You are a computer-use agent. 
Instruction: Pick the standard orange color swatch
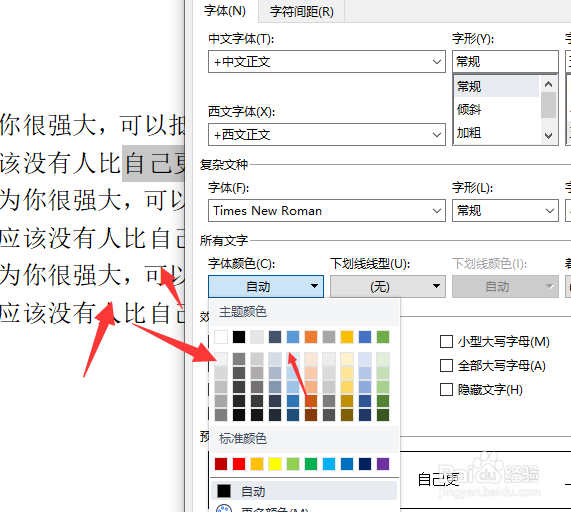[x=257, y=464]
